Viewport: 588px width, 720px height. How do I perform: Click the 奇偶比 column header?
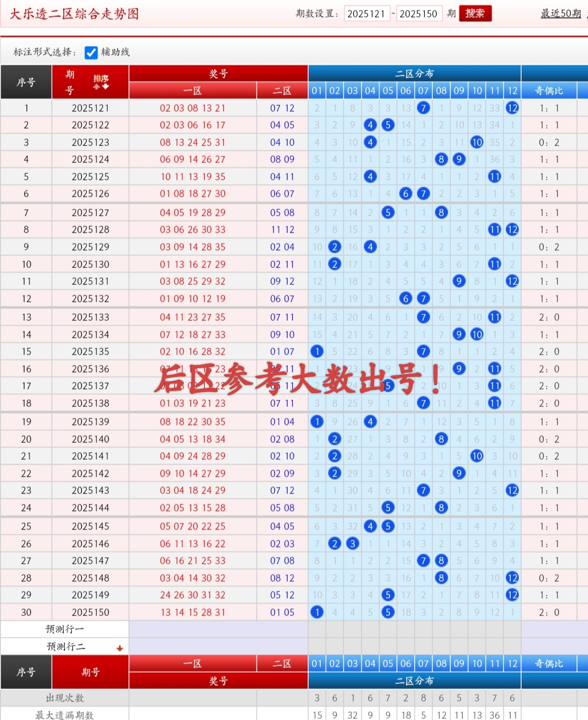point(548,90)
